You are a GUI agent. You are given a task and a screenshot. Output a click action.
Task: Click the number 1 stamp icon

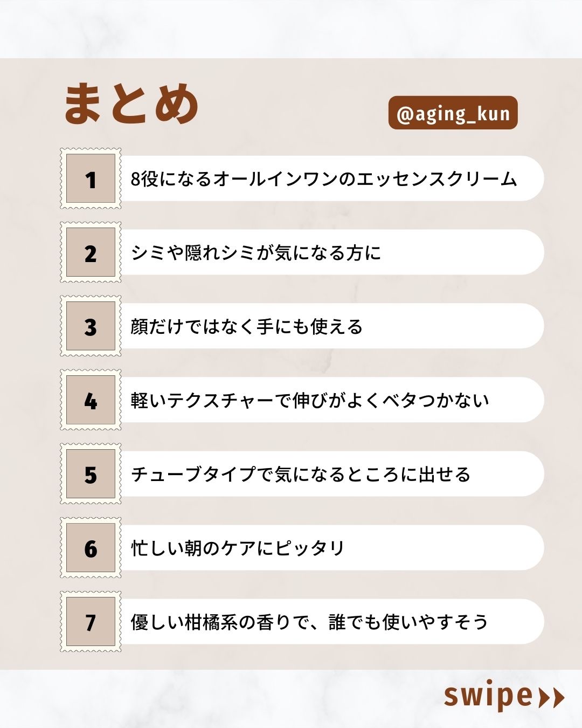click(91, 178)
